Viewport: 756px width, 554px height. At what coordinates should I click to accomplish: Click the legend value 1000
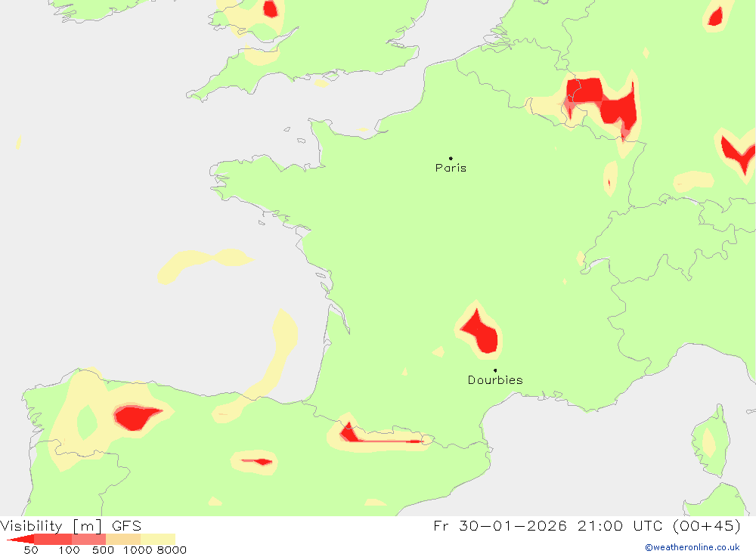tap(138, 550)
